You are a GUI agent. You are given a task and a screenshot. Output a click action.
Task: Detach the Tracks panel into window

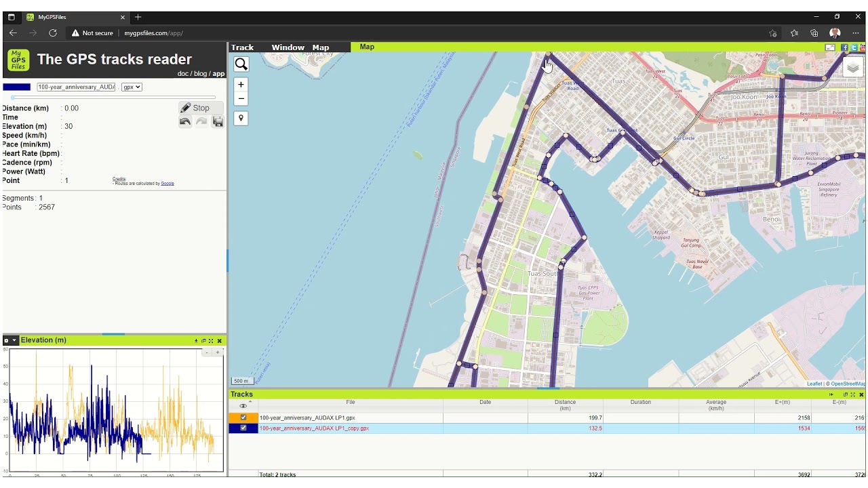tap(846, 394)
